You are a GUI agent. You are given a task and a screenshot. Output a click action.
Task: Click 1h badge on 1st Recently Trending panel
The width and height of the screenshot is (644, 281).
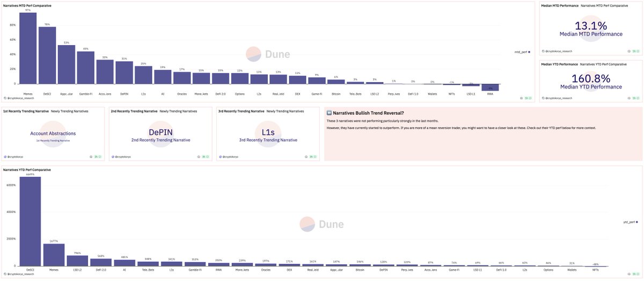pyautogui.click(x=97, y=157)
